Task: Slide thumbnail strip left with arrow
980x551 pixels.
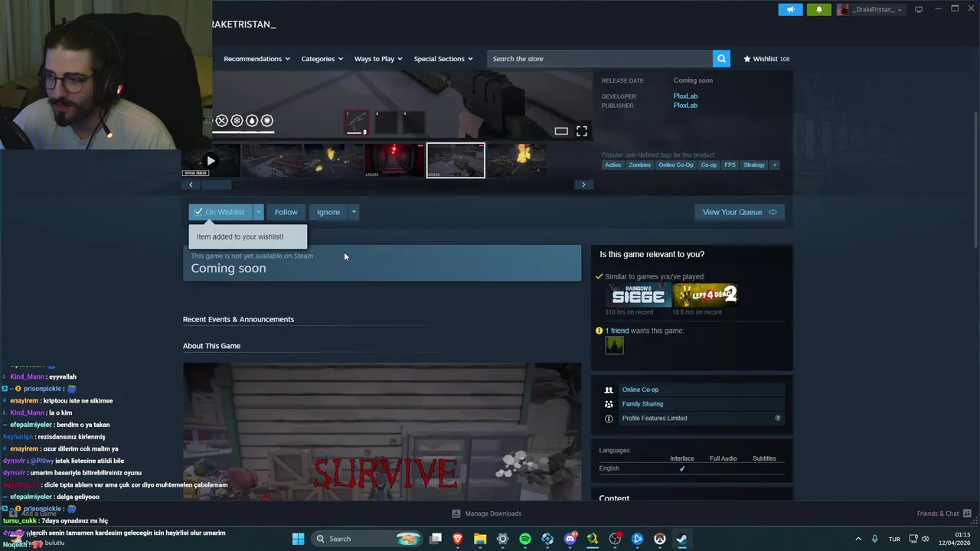Action: pyautogui.click(x=191, y=184)
